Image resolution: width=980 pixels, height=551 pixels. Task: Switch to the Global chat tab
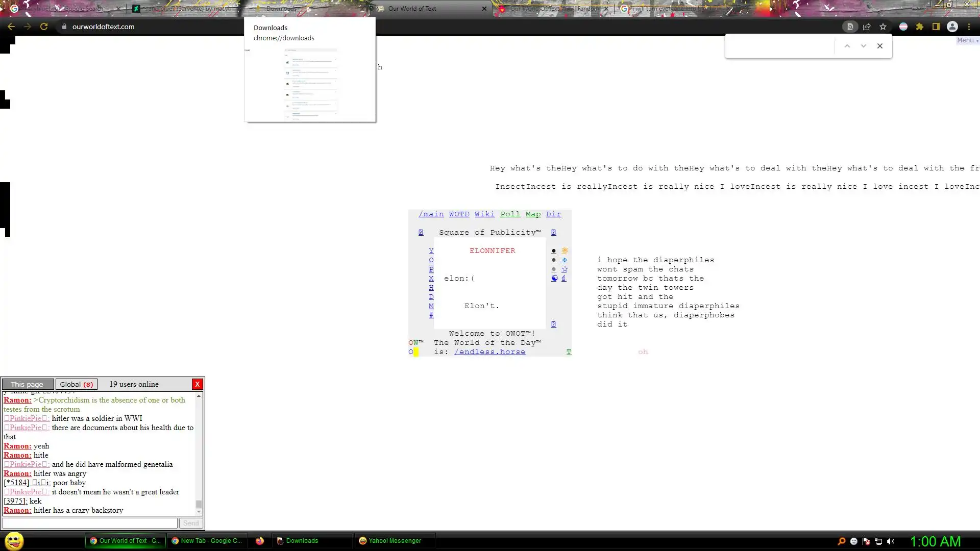point(76,384)
